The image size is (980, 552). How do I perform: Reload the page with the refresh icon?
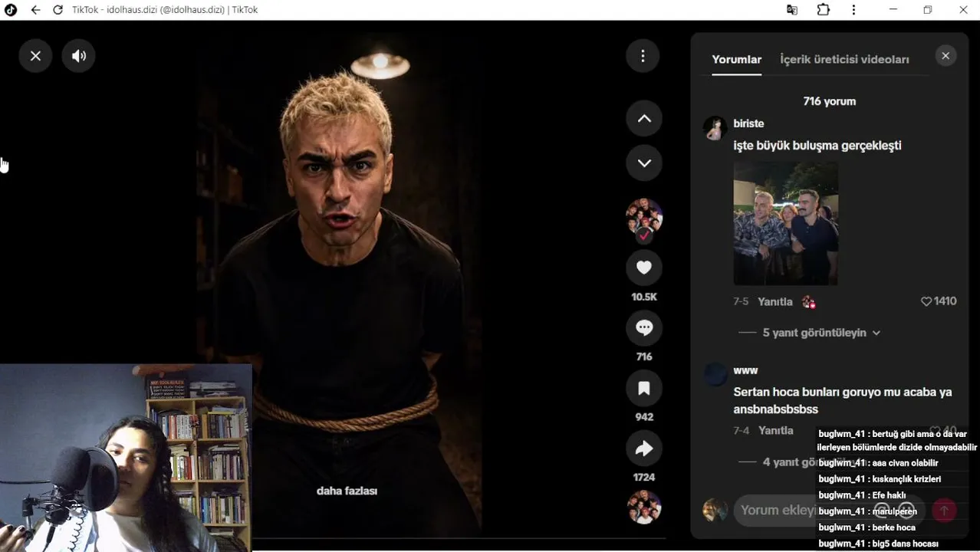tap(58, 10)
